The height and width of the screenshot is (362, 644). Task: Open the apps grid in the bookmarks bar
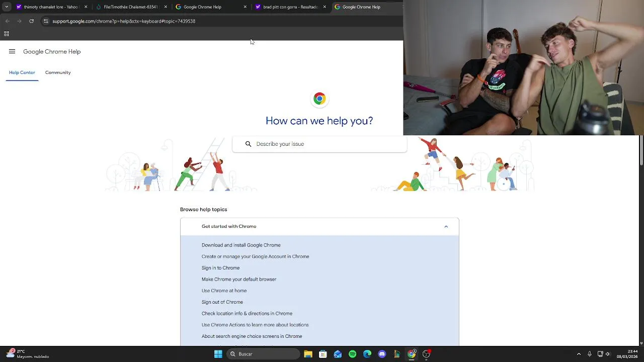[x=7, y=34]
